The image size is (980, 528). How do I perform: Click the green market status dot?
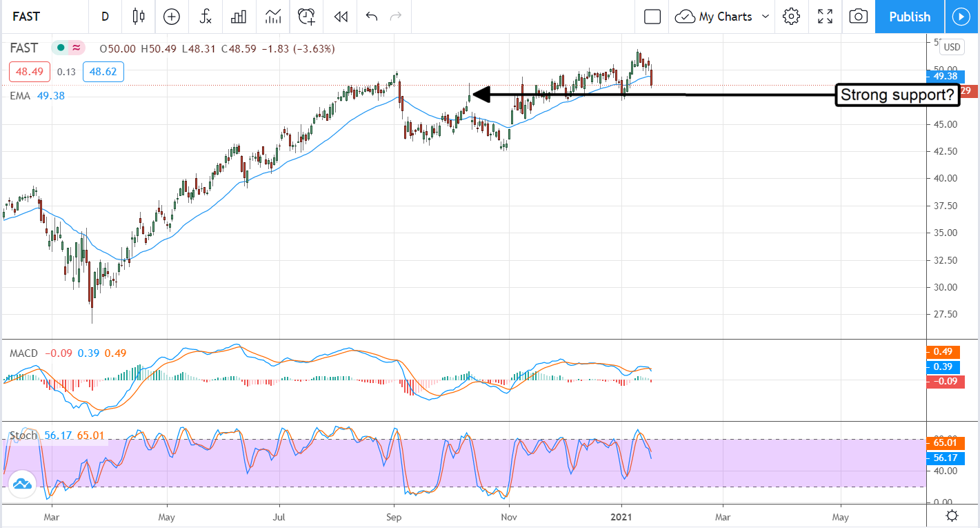(61, 48)
